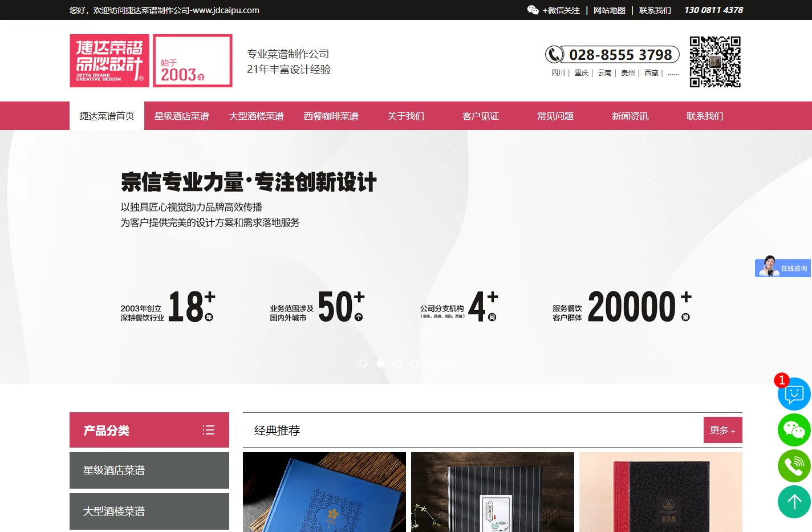Open the 网站地图 link
This screenshot has height=532, width=812.
(x=609, y=10)
